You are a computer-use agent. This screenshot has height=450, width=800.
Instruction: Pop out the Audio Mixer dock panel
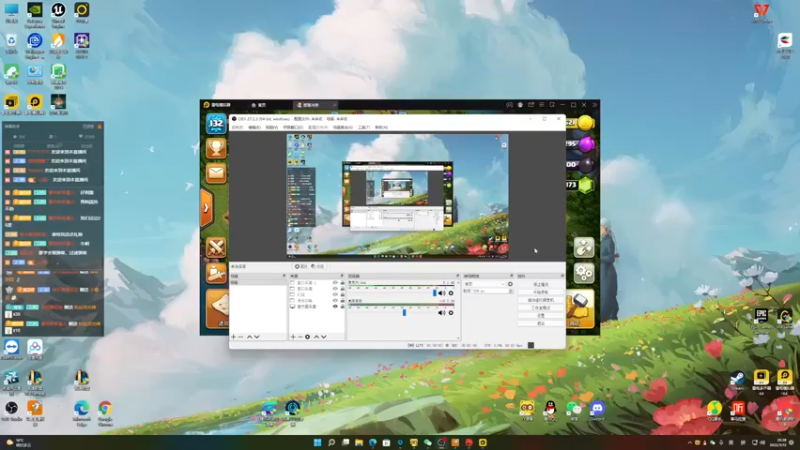tap(458, 276)
